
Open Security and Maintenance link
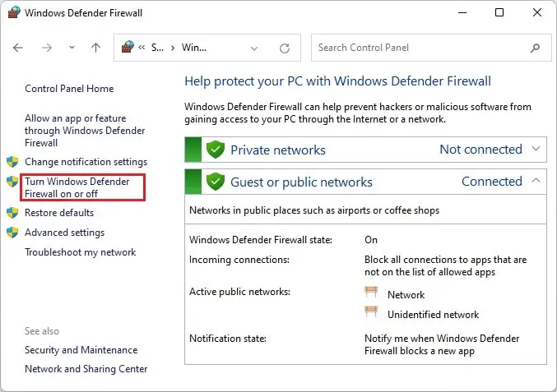coord(81,350)
